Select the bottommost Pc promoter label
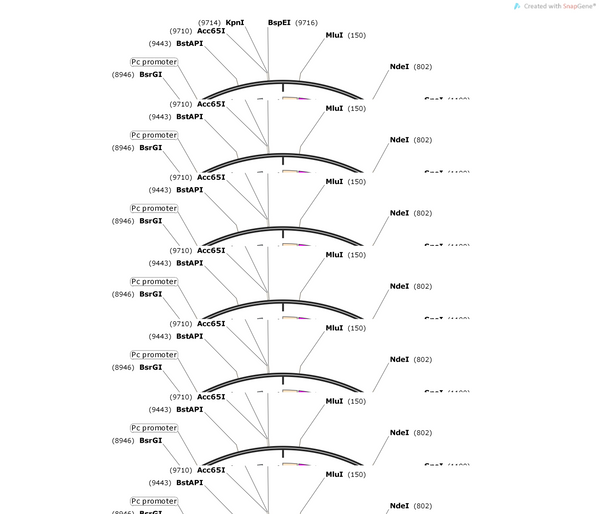 coord(154,501)
